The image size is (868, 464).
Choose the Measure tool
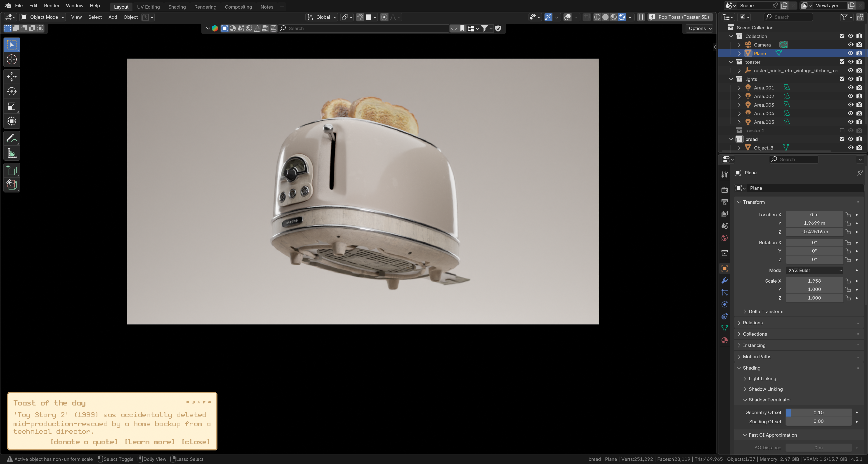[12, 154]
